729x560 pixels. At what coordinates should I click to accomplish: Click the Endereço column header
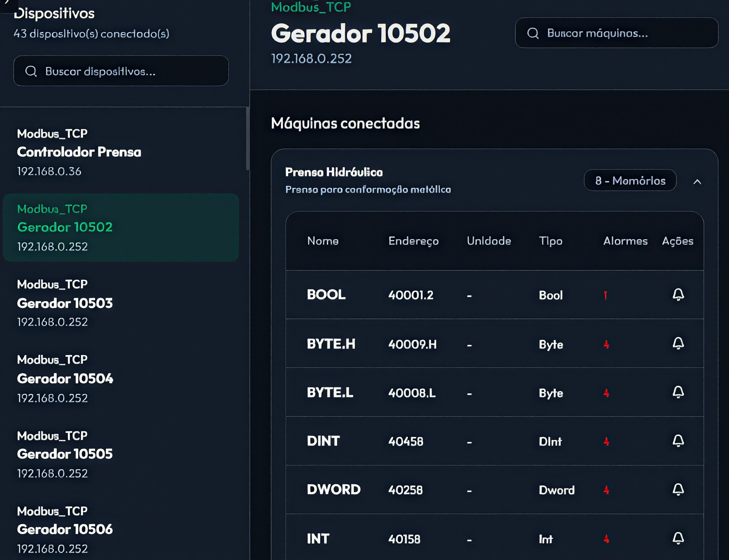414,241
